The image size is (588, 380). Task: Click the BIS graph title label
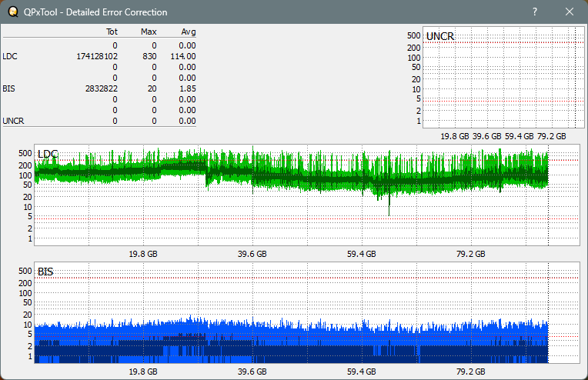click(x=45, y=272)
